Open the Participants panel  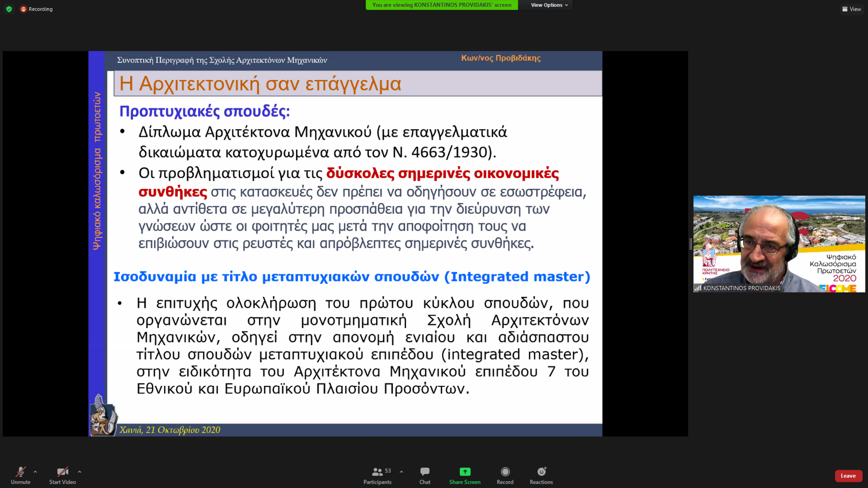[378, 475]
